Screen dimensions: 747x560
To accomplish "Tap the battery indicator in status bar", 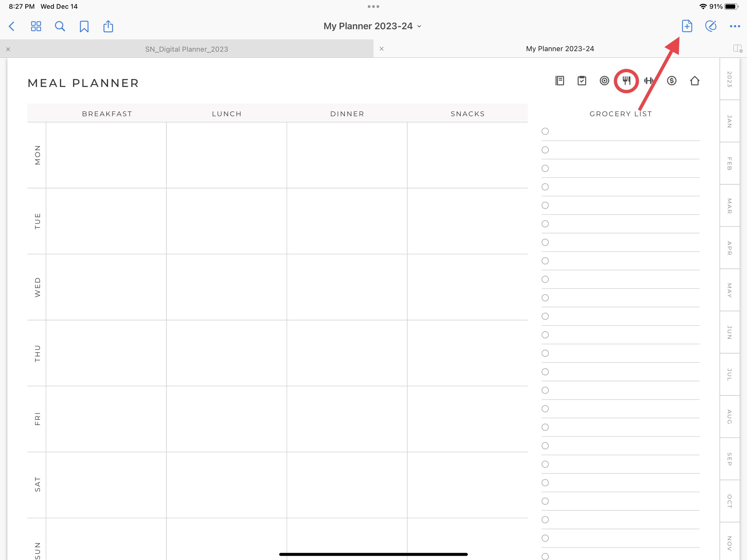I will coord(731,6).
